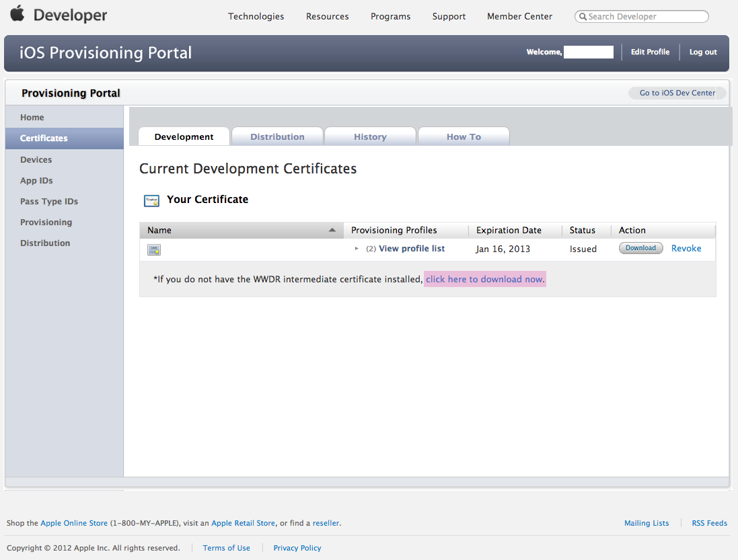Viewport: 738px width, 560px height.
Task: Revoke the certificate
Action: coord(686,248)
